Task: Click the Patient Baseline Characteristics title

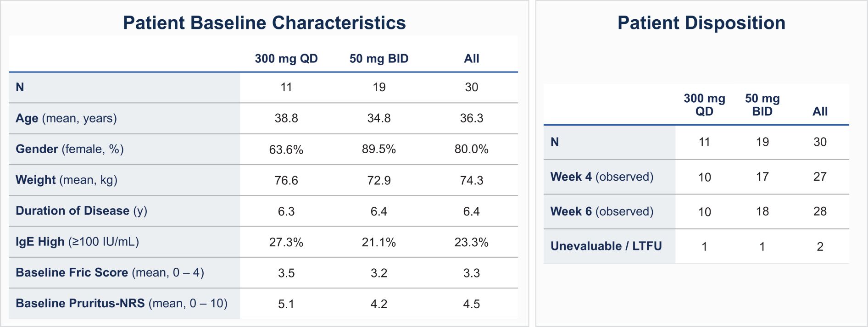Action: (264, 23)
